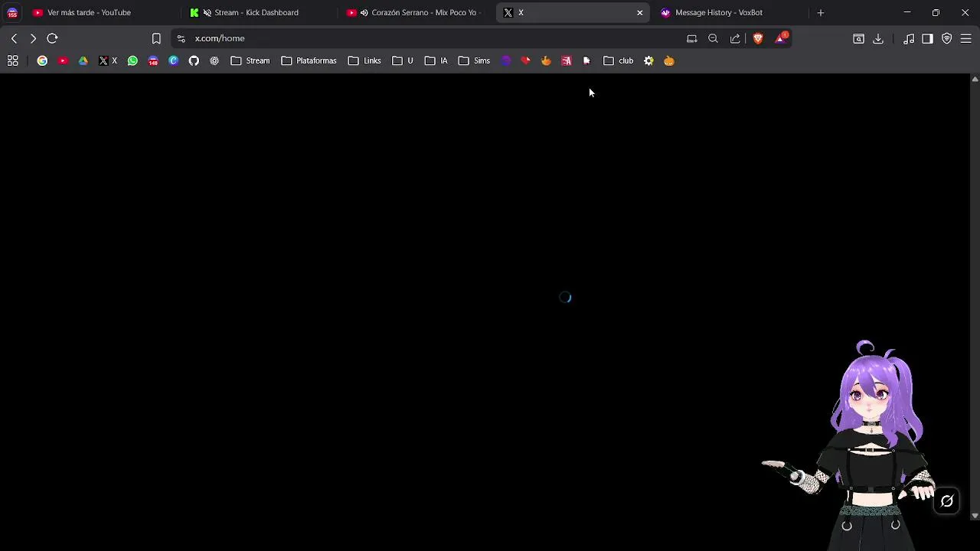The image size is (980, 551).
Task: Open the Brave Shields lion icon
Action: coord(758,38)
